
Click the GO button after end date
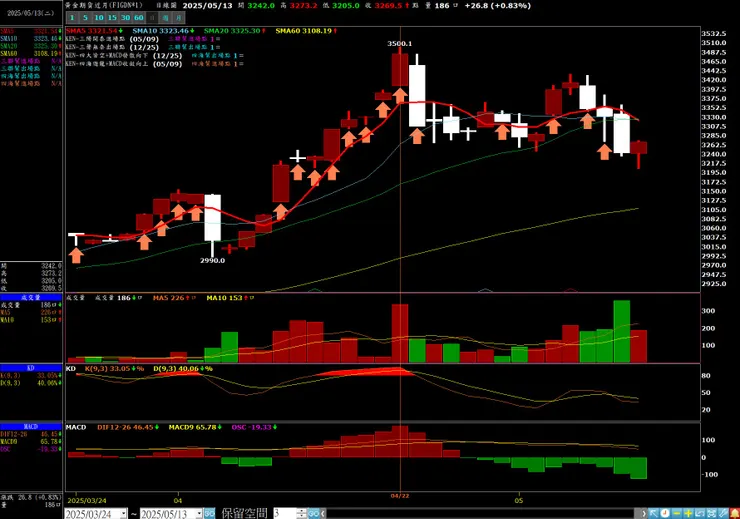[x=210, y=513]
